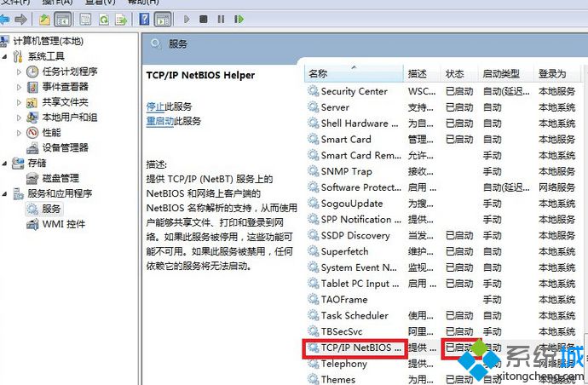Click the Back arrow in toolbar
The image size is (588, 385).
pyautogui.click(x=4, y=18)
